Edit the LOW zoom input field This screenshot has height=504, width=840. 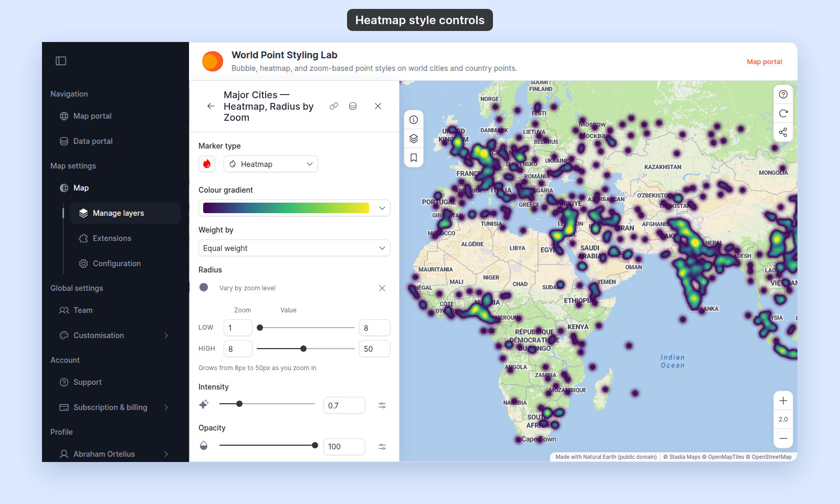tap(238, 328)
